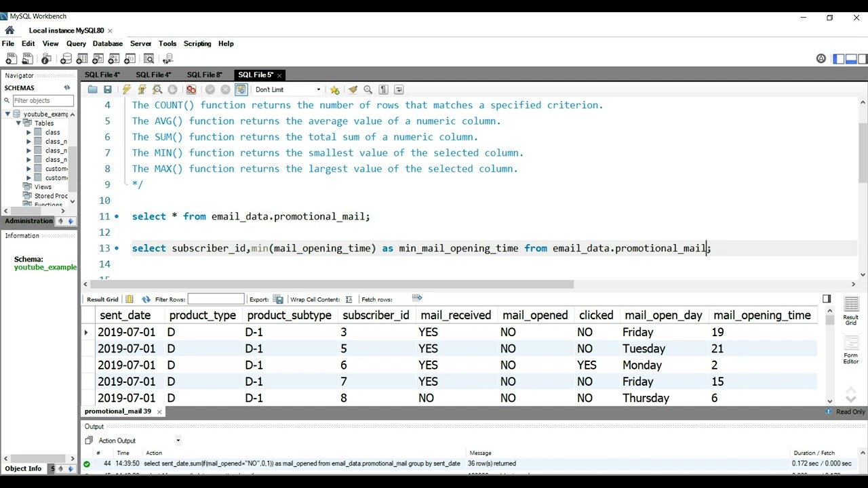Toggle word wrapping in the editor
Viewport: 868px width, 488px height.
[399, 89]
